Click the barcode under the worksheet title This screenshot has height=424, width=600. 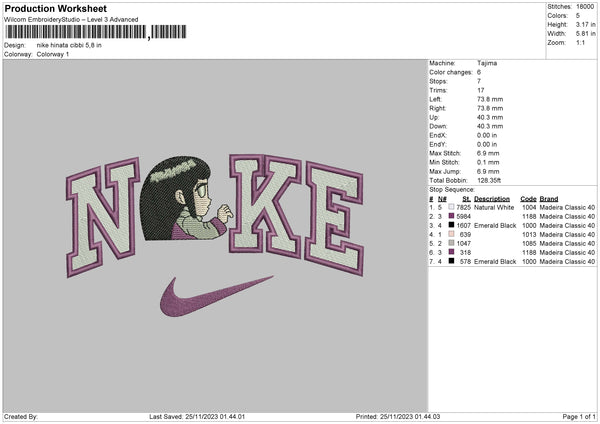pos(96,32)
